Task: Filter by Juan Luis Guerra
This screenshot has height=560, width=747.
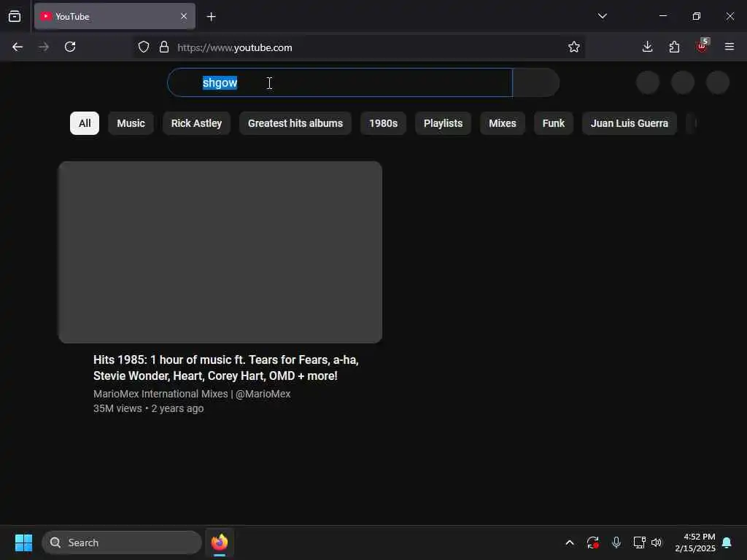Action: (x=630, y=123)
